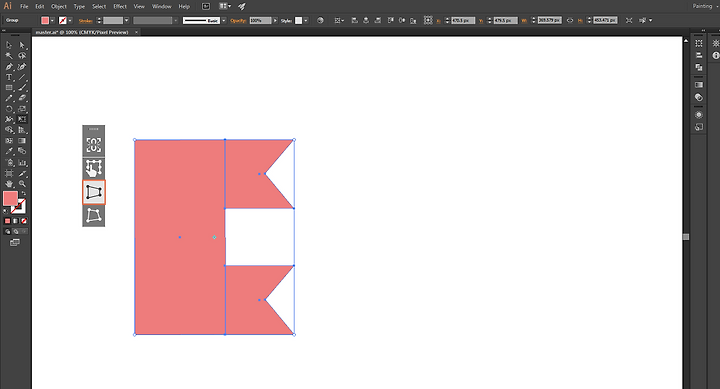Screen dimensions: 720x389
Task: Select the Direct Selection tool
Action: click(x=22, y=45)
